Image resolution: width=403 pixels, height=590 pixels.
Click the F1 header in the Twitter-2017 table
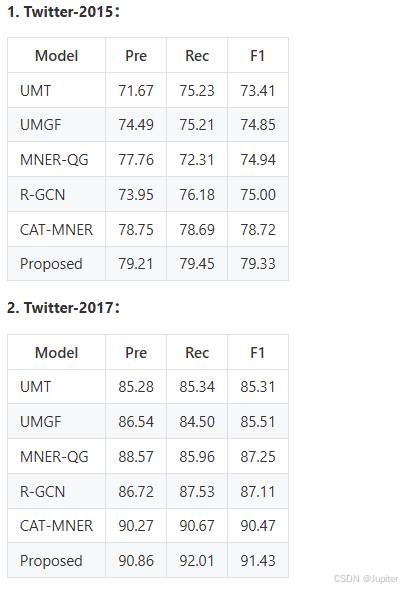(258, 353)
